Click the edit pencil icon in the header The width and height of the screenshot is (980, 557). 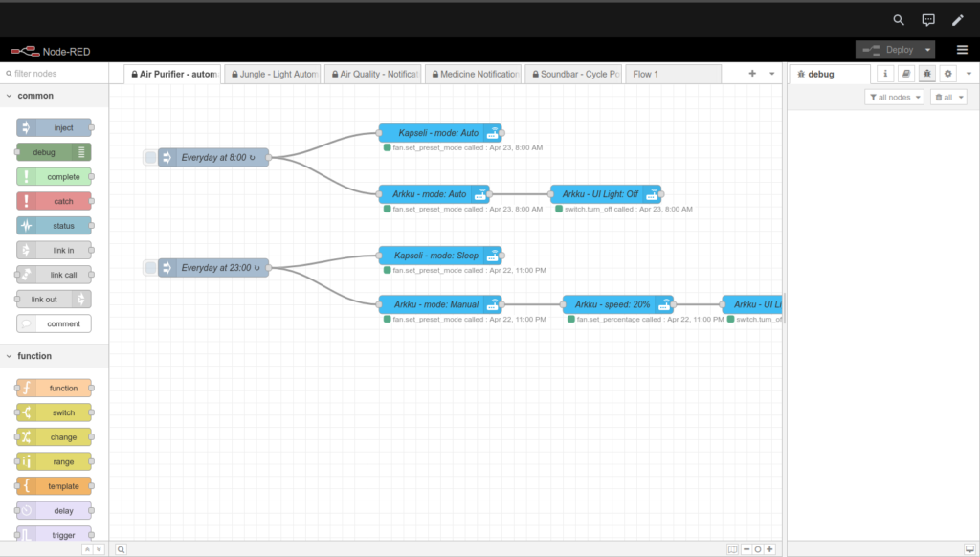(x=957, y=19)
